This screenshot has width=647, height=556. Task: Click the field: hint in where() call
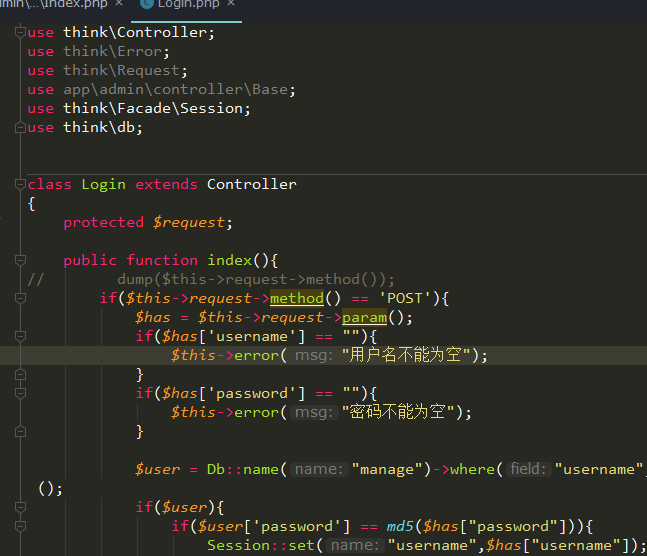[528, 470]
